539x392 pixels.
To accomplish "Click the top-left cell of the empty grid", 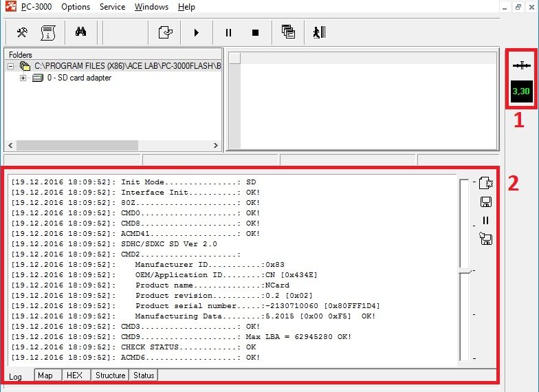I will pos(235,58).
